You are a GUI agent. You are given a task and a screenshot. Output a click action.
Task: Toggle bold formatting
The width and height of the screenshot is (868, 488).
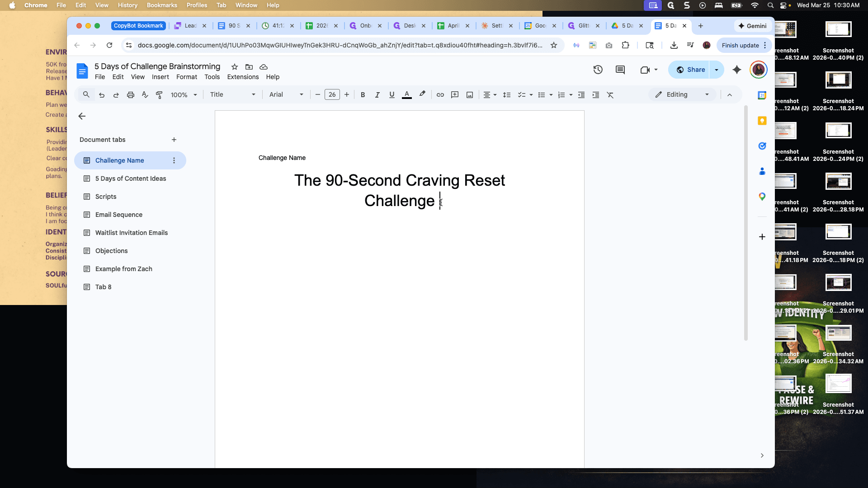[x=363, y=95]
